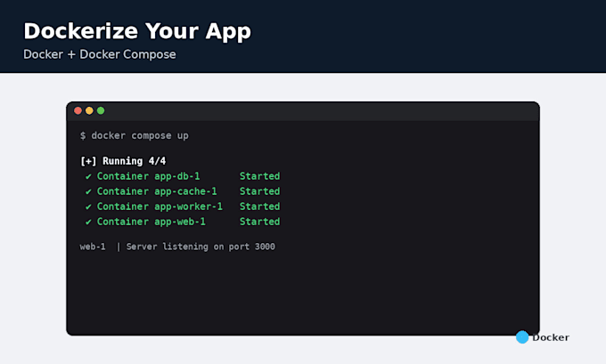Click the checkmark beside app-db-1
This screenshot has height=364, width=606.
88,176
